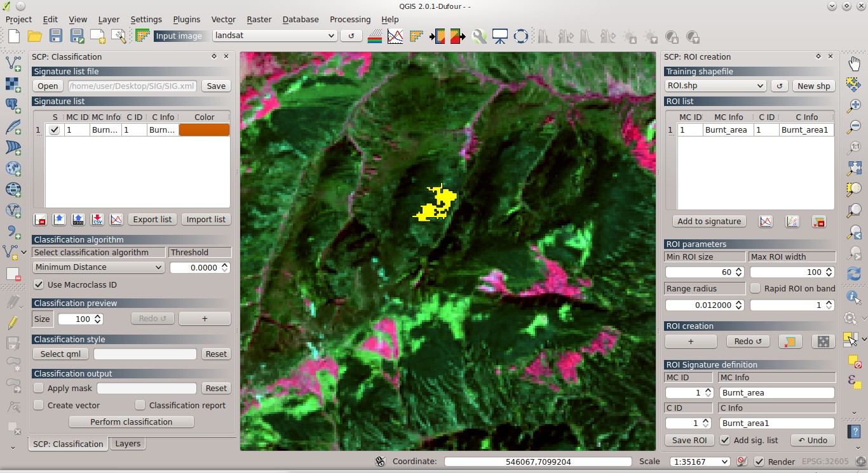
Task: Check the signature row S checkbox
Action: pyautogui.click(x=54, y=130)
